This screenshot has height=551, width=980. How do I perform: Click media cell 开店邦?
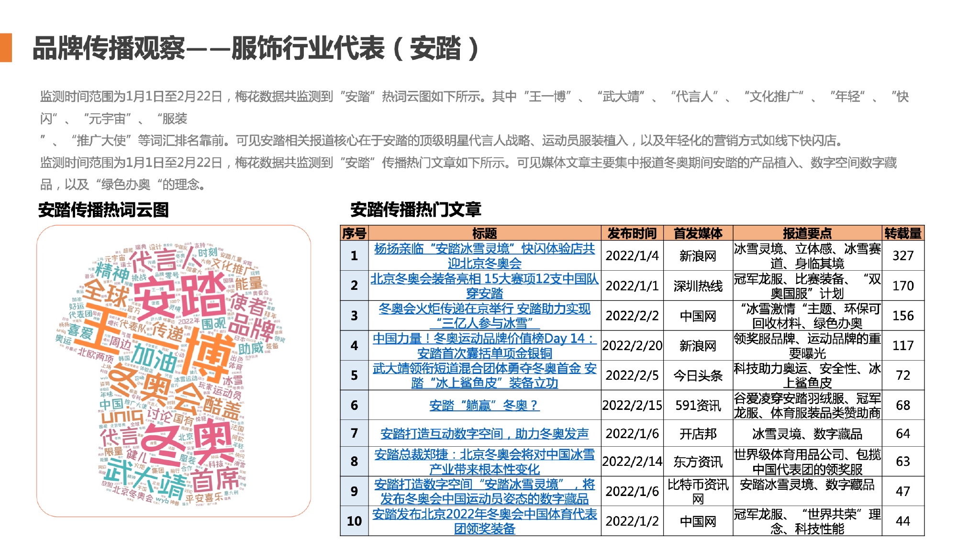(698, 433)
